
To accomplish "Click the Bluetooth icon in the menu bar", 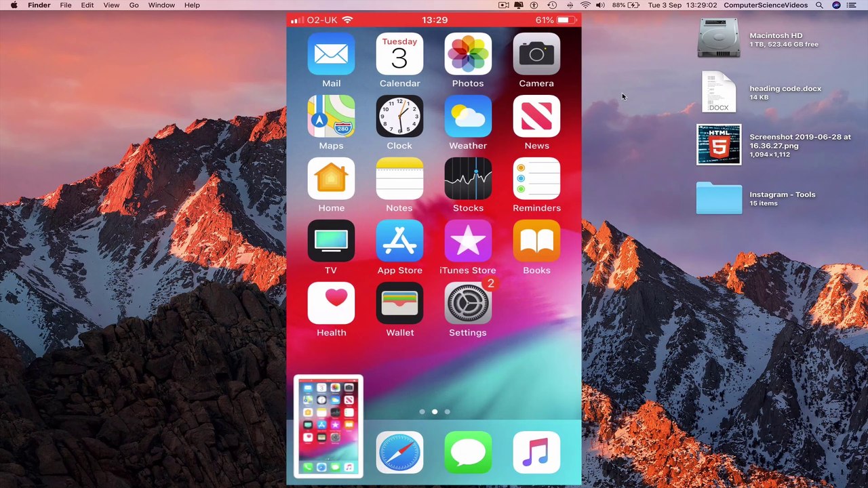I will pos(570,5).
